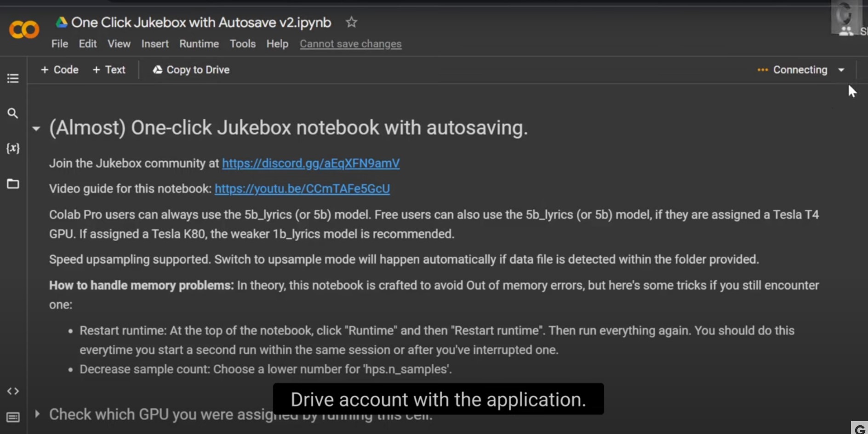Open the Help menu
The image size is (868, 434).
[277, 44]
